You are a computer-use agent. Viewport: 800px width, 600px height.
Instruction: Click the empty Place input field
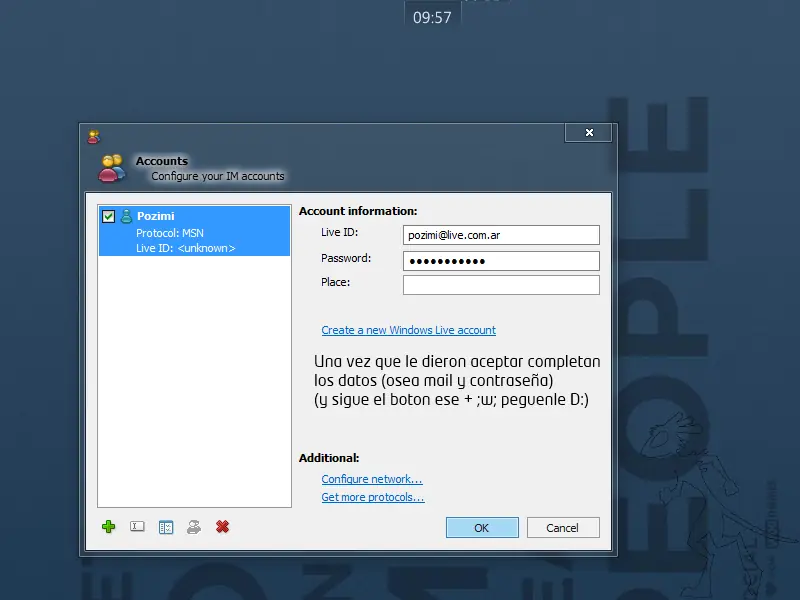[x=501, y=285]
